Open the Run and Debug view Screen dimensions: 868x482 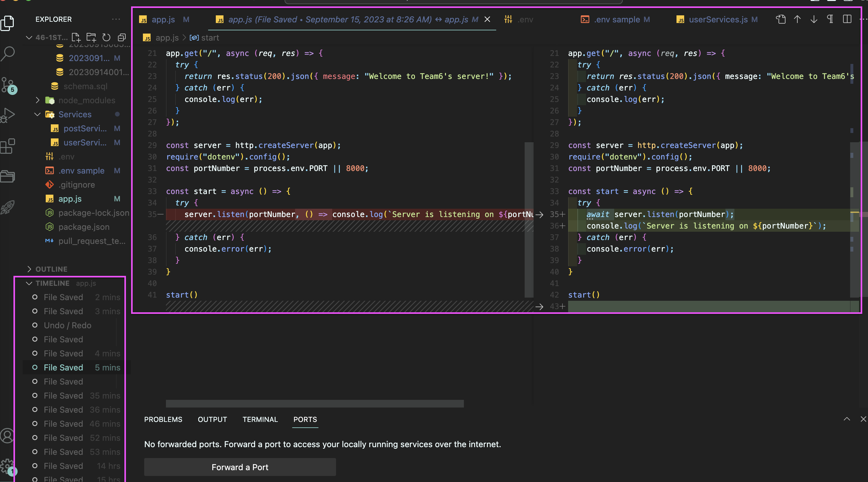[8, 115]
